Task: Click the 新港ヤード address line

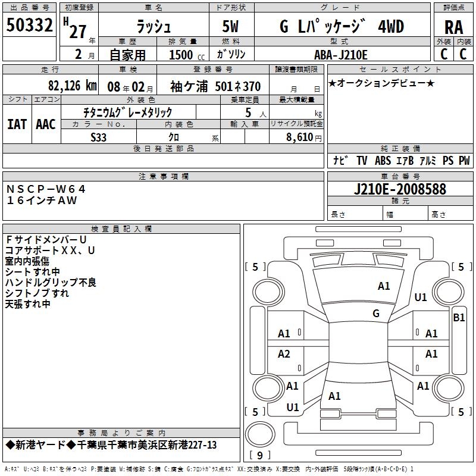Action: pyautogui.click(x=111, y=445)
